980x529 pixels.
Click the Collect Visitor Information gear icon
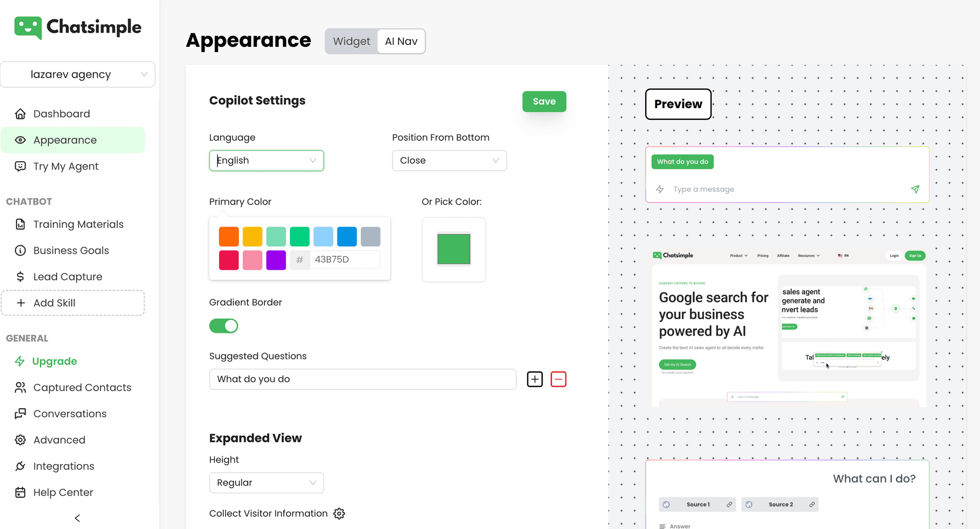(339, 514)
